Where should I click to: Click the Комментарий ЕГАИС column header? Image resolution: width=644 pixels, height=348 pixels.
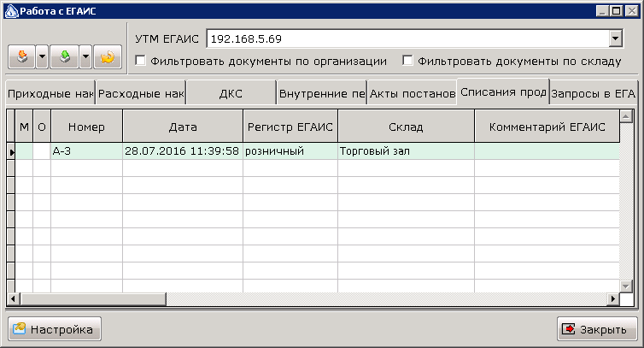click(547, 127)
